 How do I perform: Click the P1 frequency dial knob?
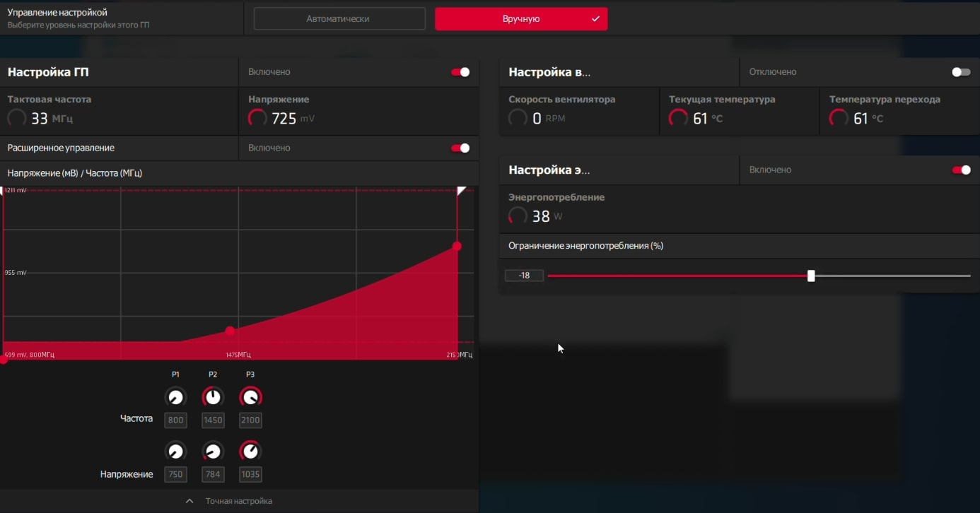[x=175, y=397]
